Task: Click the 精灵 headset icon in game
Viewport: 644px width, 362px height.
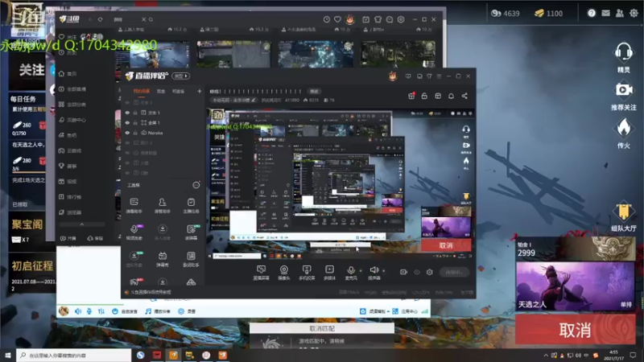Action: [623, 52]
